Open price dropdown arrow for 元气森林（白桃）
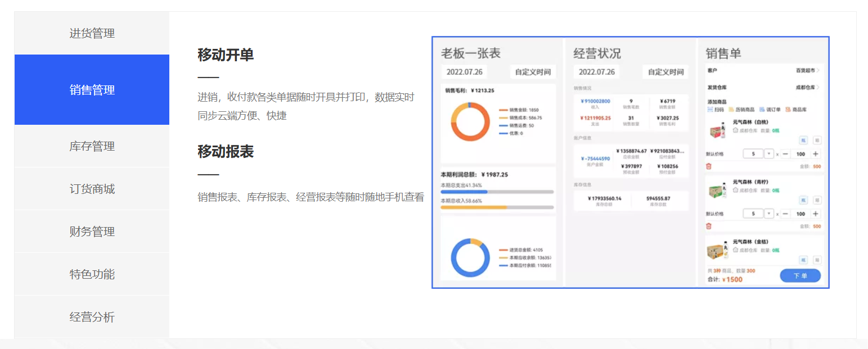 point(769,154)
